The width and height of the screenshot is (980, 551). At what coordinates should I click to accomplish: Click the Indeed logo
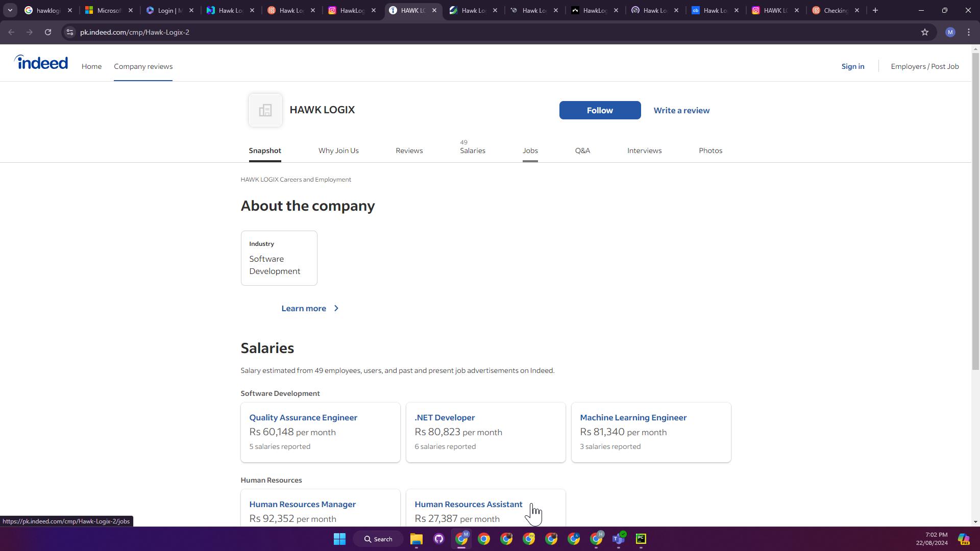click(41, 62)
